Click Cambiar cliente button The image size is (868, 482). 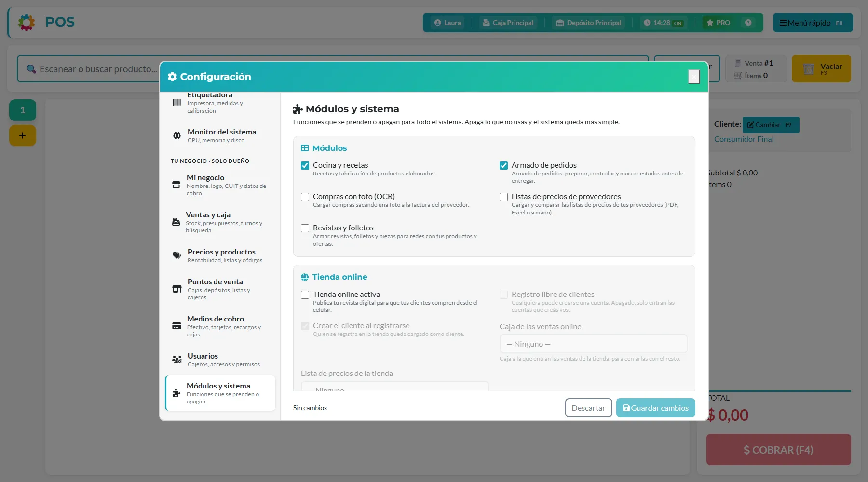click(x=771, y=125)
